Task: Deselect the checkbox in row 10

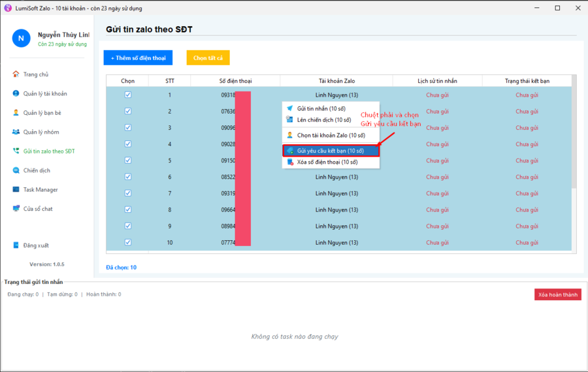Action: (128, 242)
